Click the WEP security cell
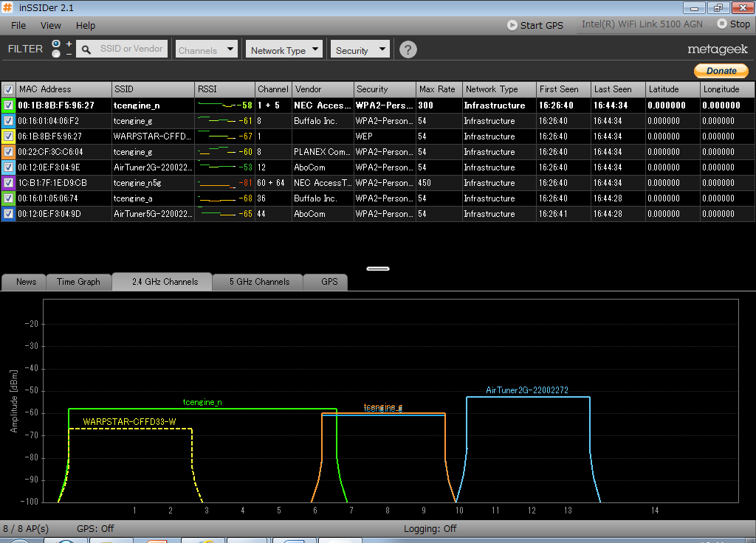Screen dimensions: 756x543 pyautogui.click(x=385, y=136)
